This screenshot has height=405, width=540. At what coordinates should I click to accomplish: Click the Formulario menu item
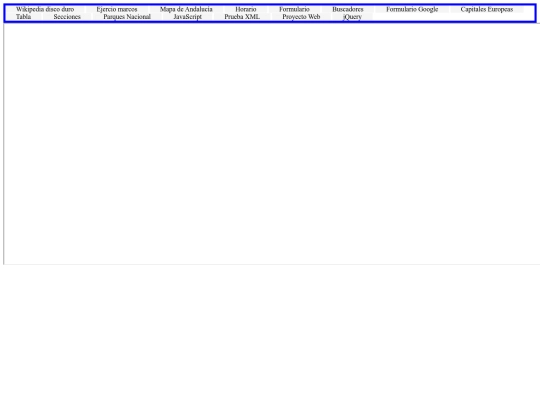294,9
